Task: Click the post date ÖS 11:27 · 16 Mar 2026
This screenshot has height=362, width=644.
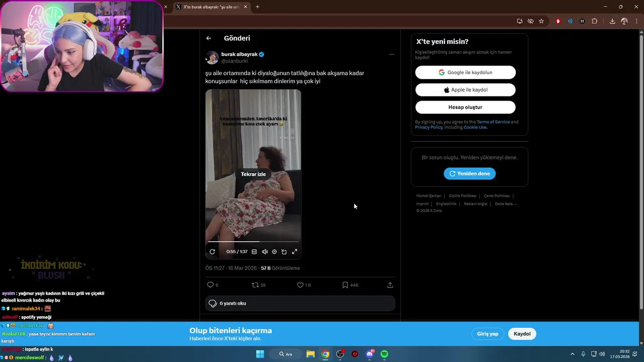Action: [x=231, y=268]
